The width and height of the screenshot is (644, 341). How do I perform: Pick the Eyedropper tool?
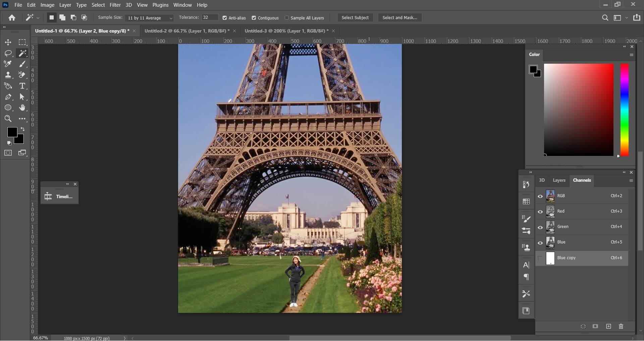tap(8, 64)
